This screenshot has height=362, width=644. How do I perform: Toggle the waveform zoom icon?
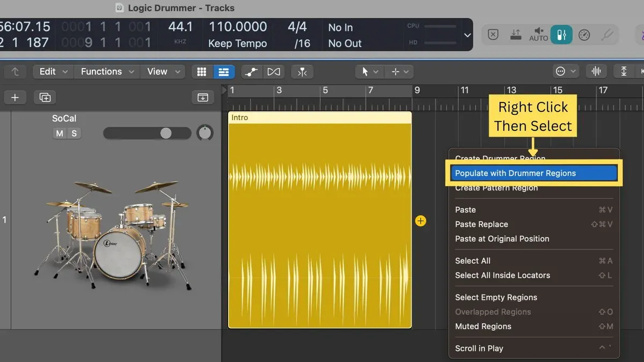click(596, 71)
